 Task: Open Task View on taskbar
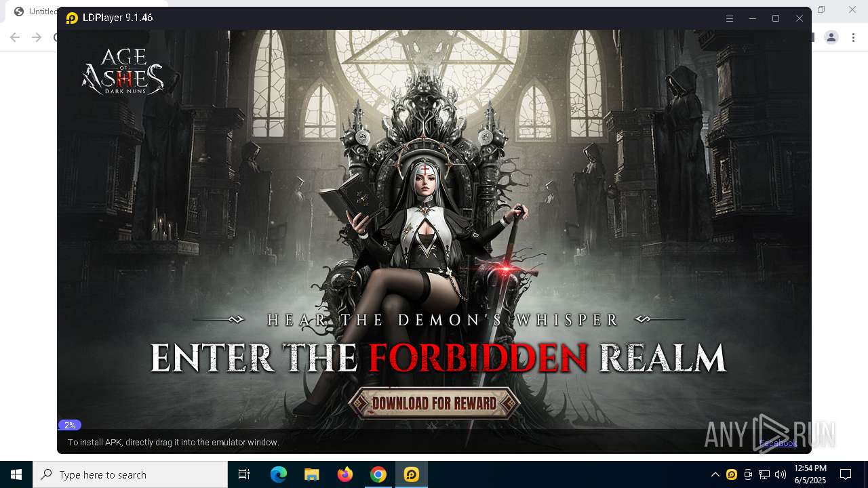coord(244,474)
